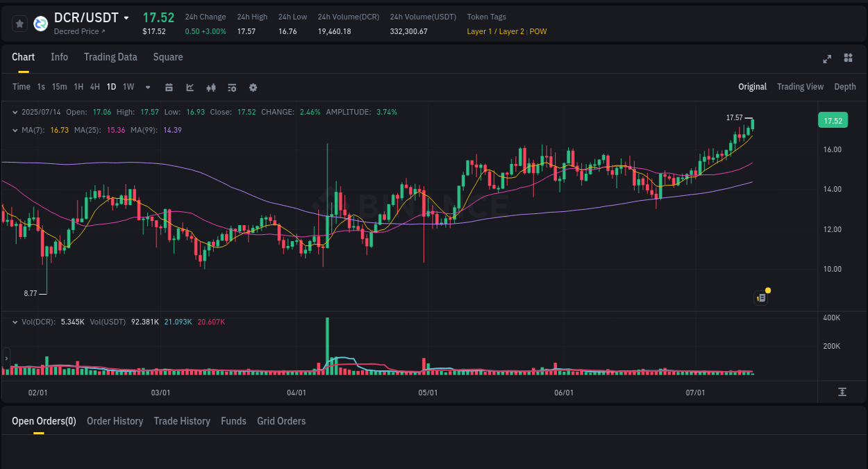Click the chart layout grid icon top right

click(848, 59)
